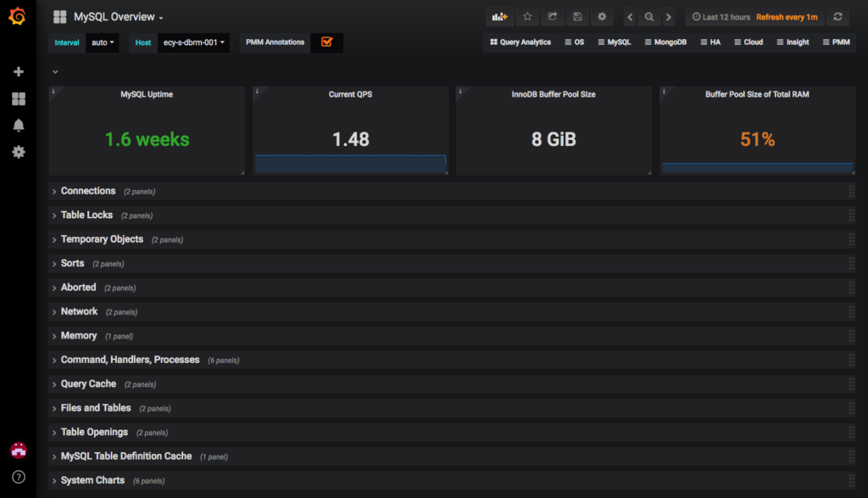868x498 pixels.
Task: Open the Grafana home logo
Action: (17, 17)
